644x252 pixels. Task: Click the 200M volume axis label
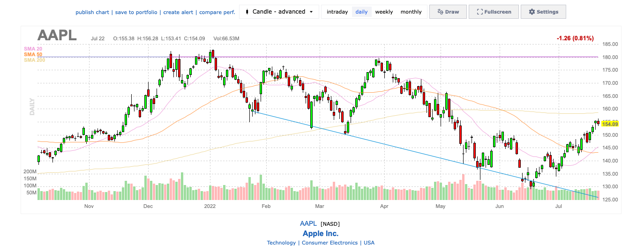pyautogui.click(x=30, y=172)
